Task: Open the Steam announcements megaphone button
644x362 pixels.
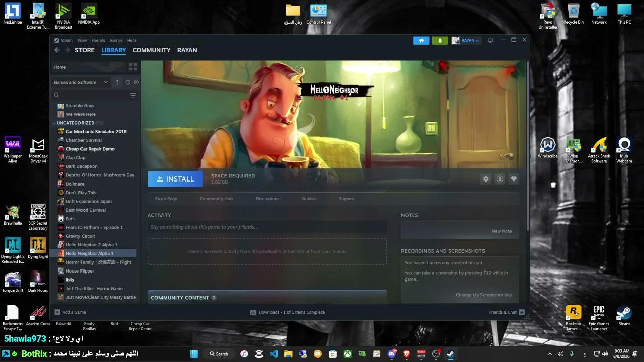Action: click(x=421, y=41)
